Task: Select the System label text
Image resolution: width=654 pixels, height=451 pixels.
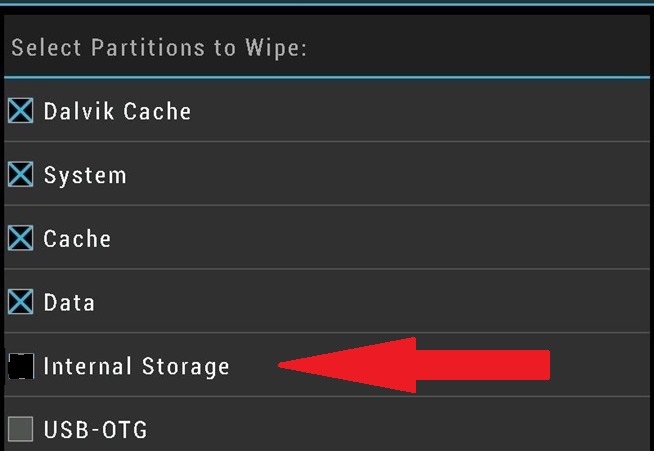Action: [85, 176]
